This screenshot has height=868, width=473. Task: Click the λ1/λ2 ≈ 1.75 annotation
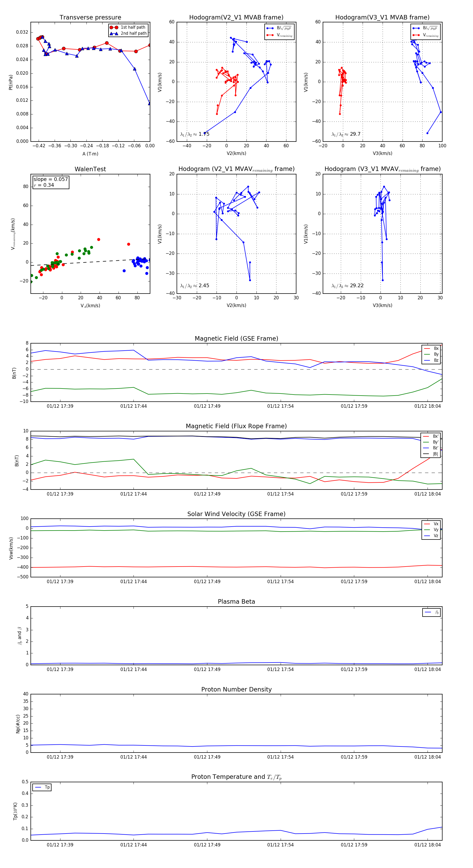pyautogui.click(x=194, y=134)
